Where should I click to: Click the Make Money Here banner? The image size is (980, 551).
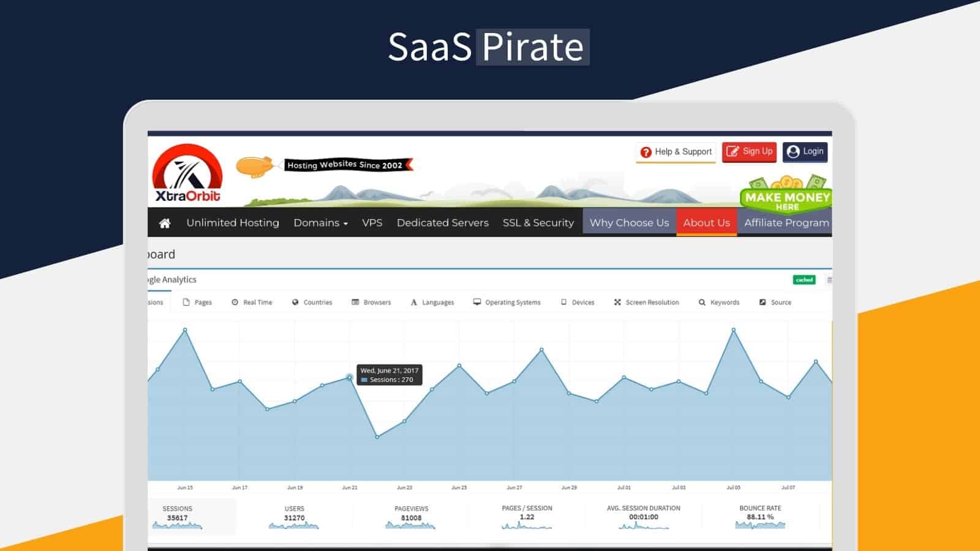click(x=786, y=197)
